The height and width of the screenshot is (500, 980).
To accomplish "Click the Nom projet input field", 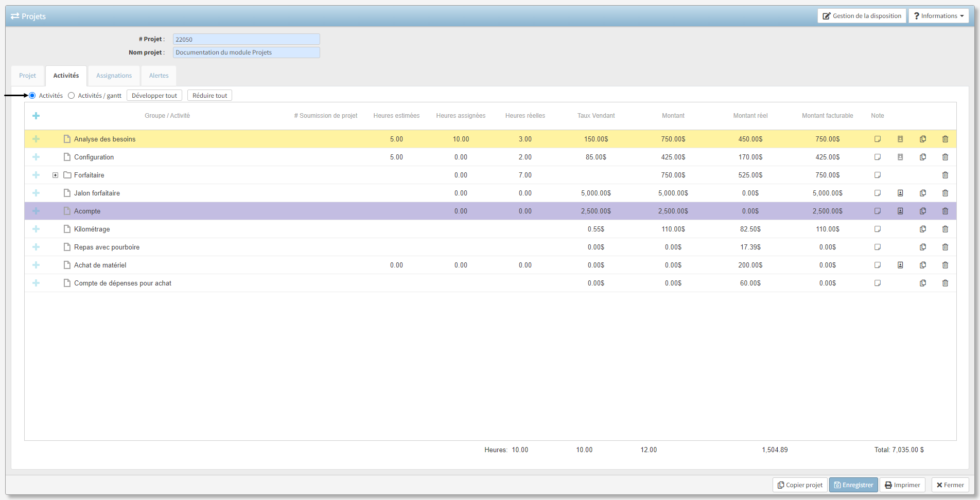I will 246,52.
